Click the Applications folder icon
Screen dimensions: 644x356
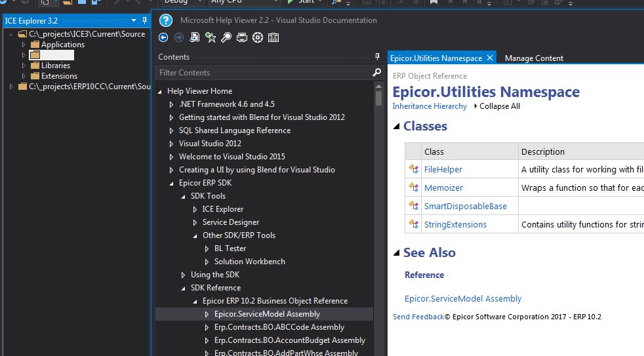35,45
